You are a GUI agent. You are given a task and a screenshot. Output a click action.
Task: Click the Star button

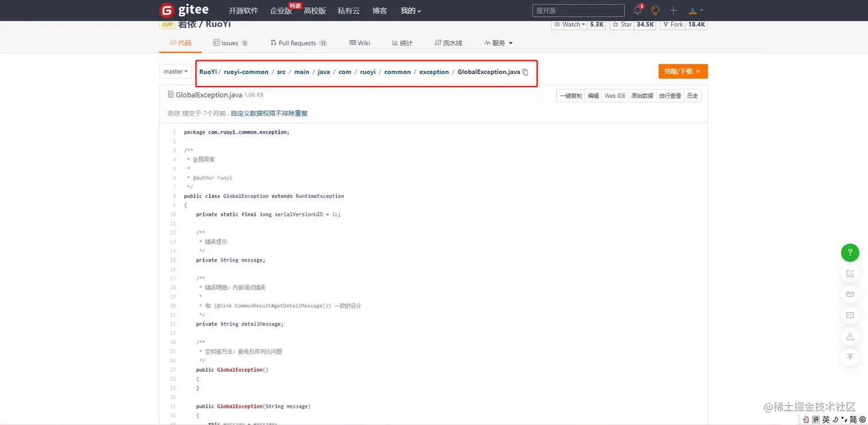(621, 25)
